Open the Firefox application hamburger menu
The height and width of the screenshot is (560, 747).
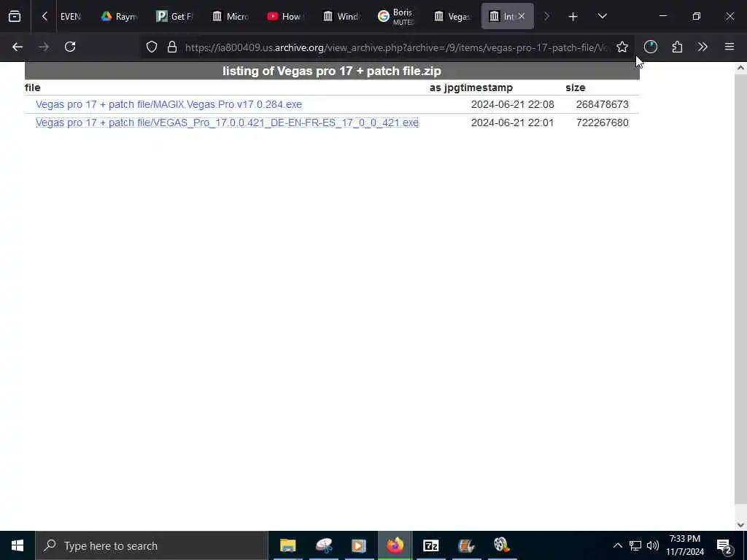point(729,47)
